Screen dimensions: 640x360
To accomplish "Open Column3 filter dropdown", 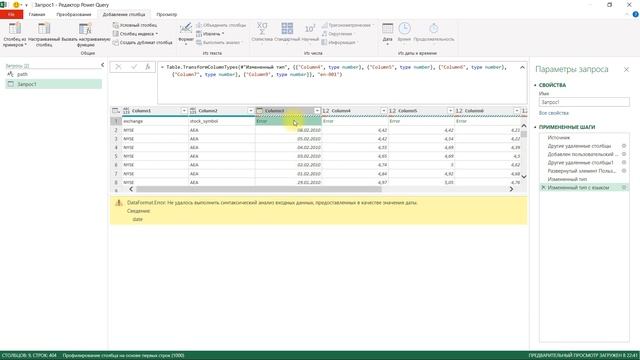I will (317, 111).
